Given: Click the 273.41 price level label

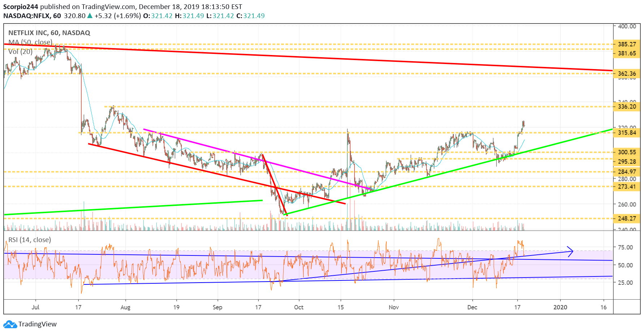Looking at the screenshot, I should [627, 186].
